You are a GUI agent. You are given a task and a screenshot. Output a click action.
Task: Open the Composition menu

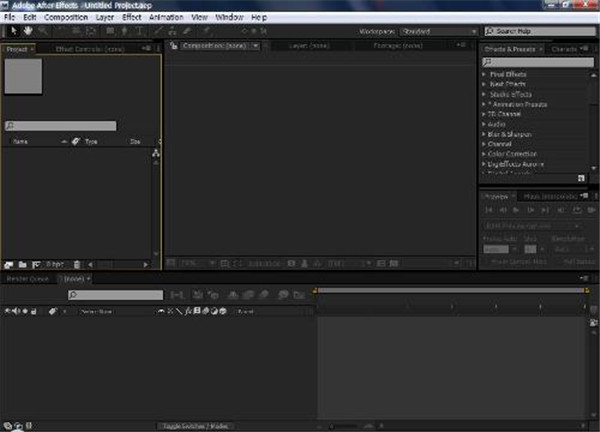pyautogui.click(x=66, y=18)
